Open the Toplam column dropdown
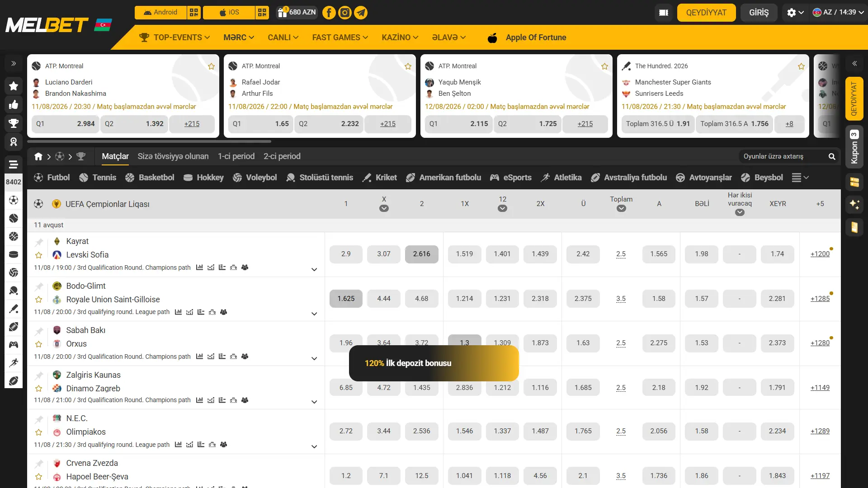 621,208
